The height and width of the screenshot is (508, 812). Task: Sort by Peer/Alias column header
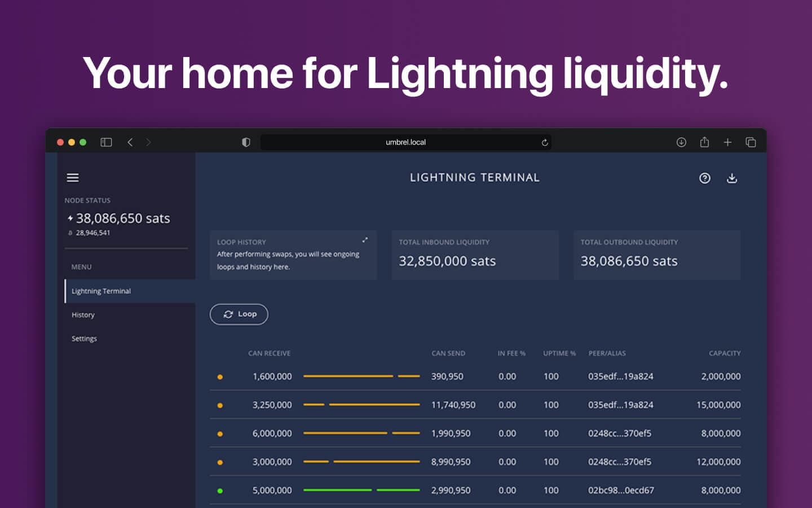(x=607, y=353)
